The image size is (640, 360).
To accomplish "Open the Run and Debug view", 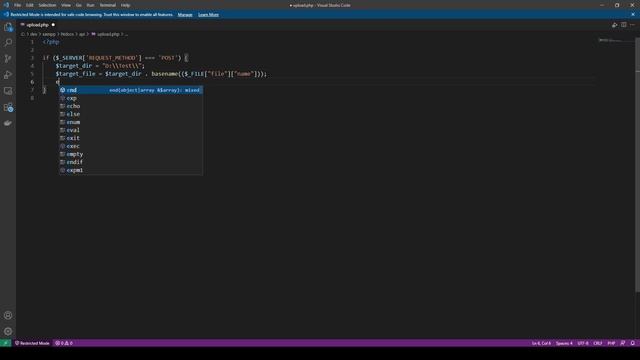I will pos(8,75).
